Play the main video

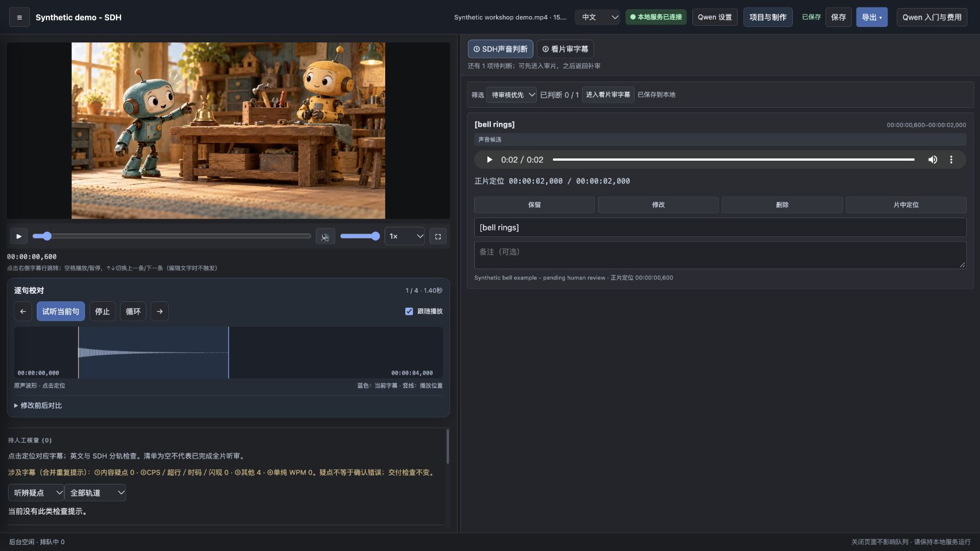click(19, 236)
